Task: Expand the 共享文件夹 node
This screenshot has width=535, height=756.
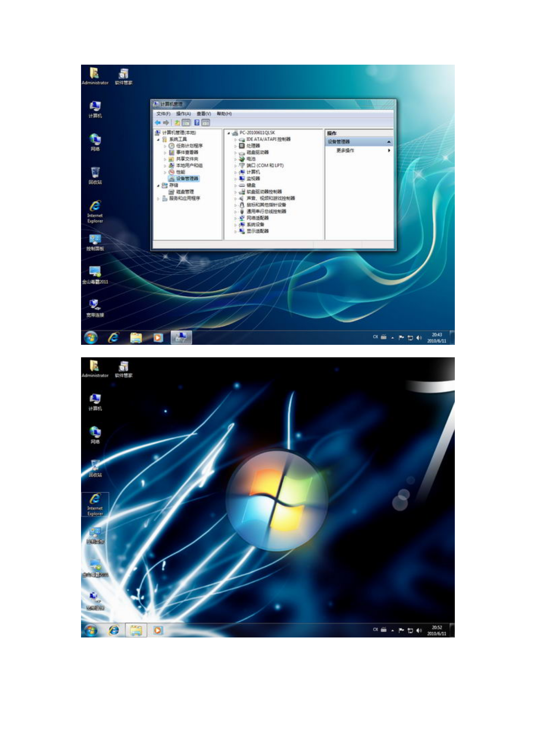Action: pyautogui.click(x=165, y=159)
